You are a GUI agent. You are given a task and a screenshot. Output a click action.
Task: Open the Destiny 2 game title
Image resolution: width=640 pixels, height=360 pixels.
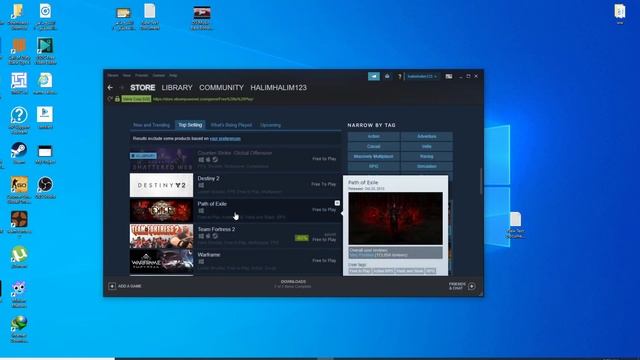208,178
